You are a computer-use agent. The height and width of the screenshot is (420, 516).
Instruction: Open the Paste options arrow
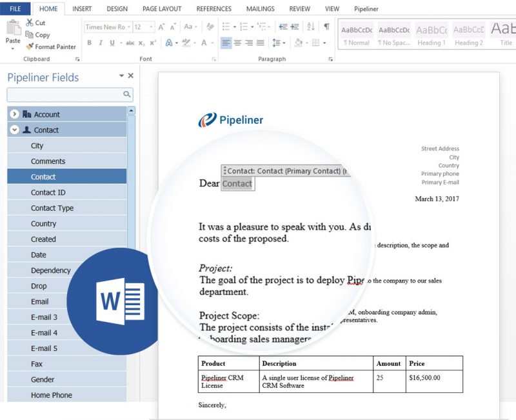[13, 49]
